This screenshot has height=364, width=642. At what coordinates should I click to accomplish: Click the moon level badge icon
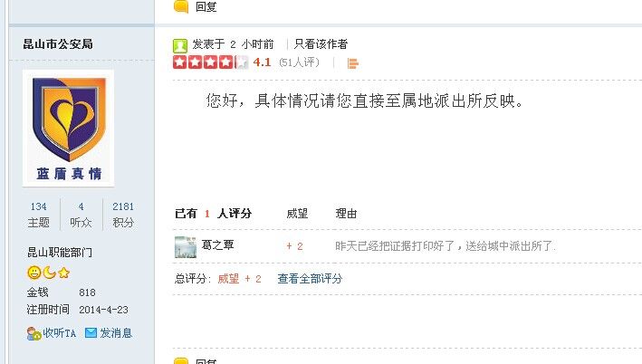49,273
